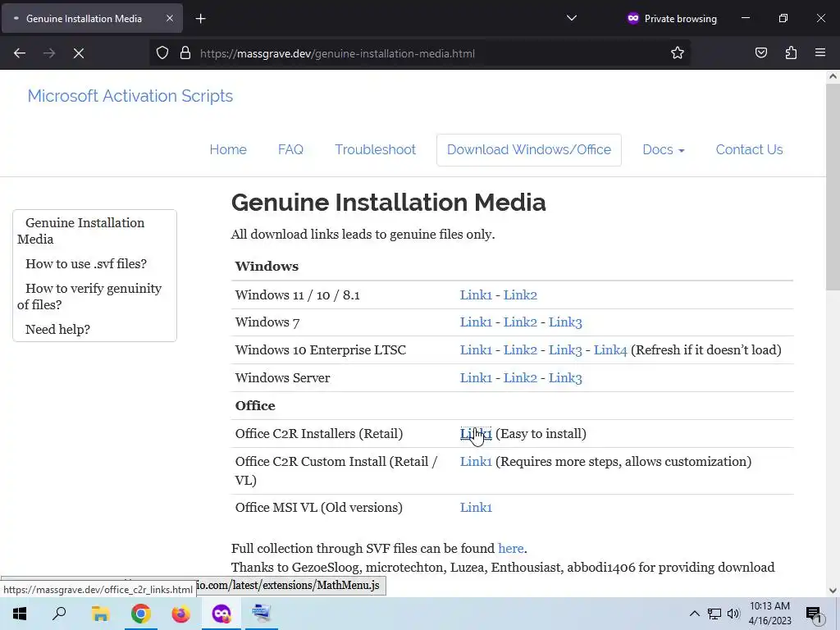Open the volume speaker icon
The image size is (840, 630).
click(x=733, y=614)
